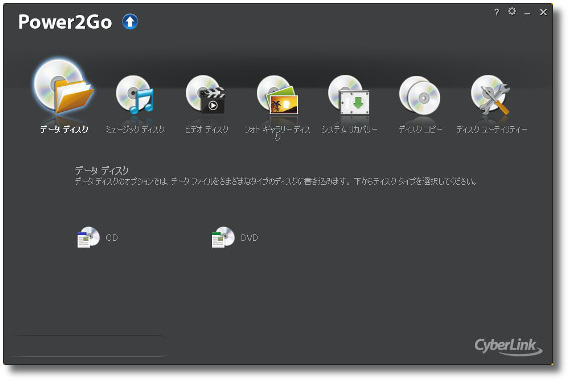Screen dimensions: 570x382
Task: Minimize the Power2Go window
Action: click(x=527, y=13)
